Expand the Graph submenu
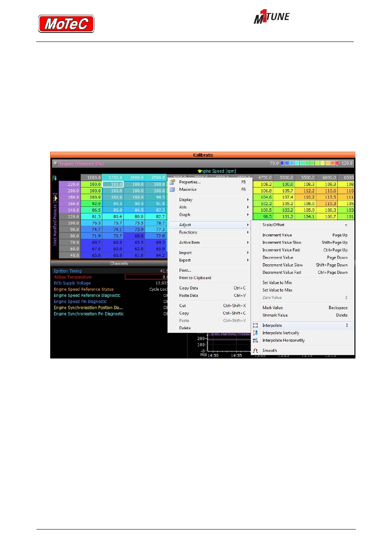The width and height of the screenshot is (392, 555). pyautogui.click(x=210, y=215)
